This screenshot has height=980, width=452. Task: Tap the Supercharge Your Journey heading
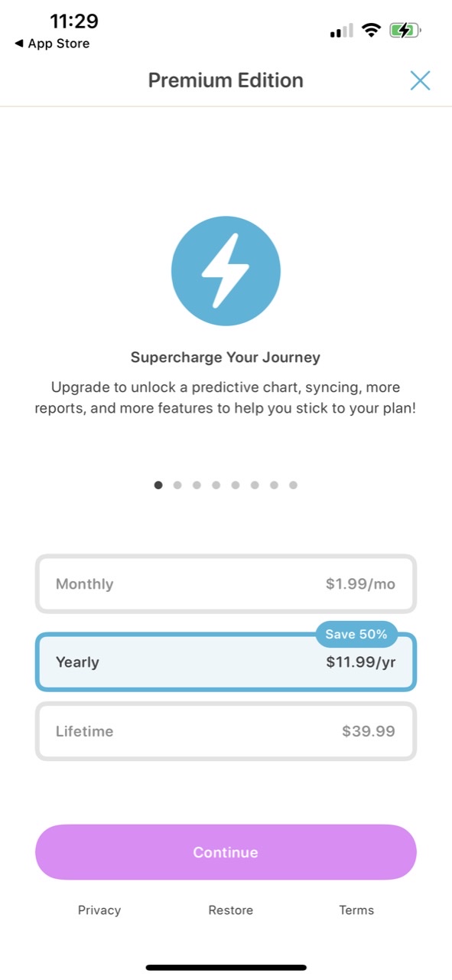(x=226, y=358)
